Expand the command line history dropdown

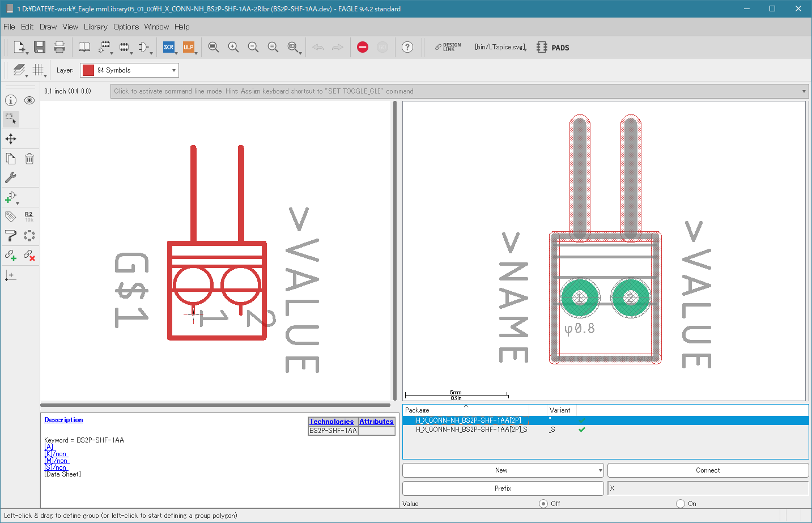(804, 91)
